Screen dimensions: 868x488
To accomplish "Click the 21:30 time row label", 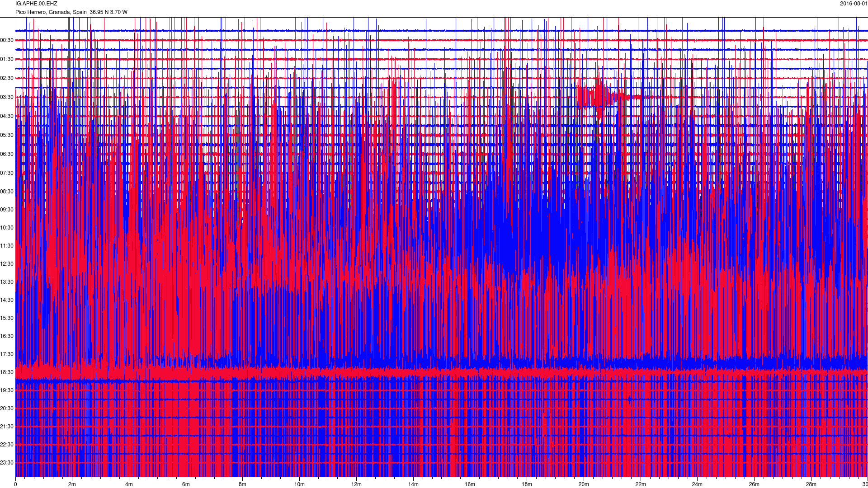I will tap(7, 427).
